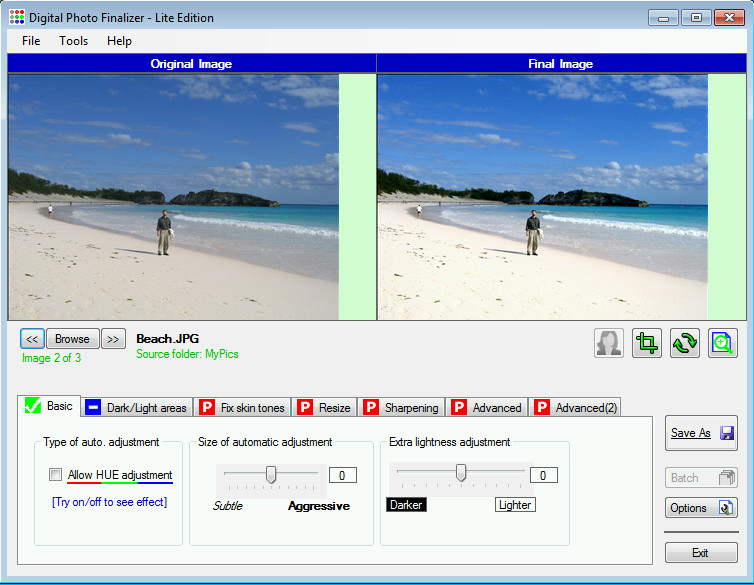The width and height of the screenshot is (754, 585).
Task: Click the Extra lightness adjustment slider handle
Action: pos(461,473)
